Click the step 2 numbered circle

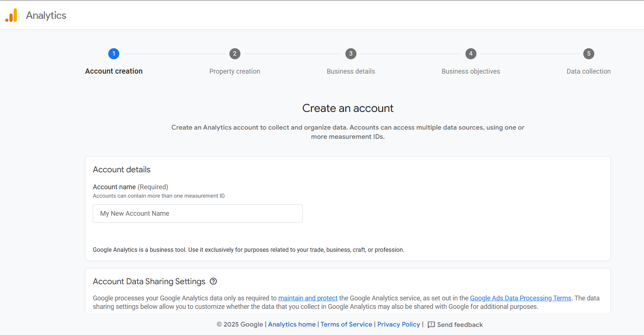pos(235,54)
